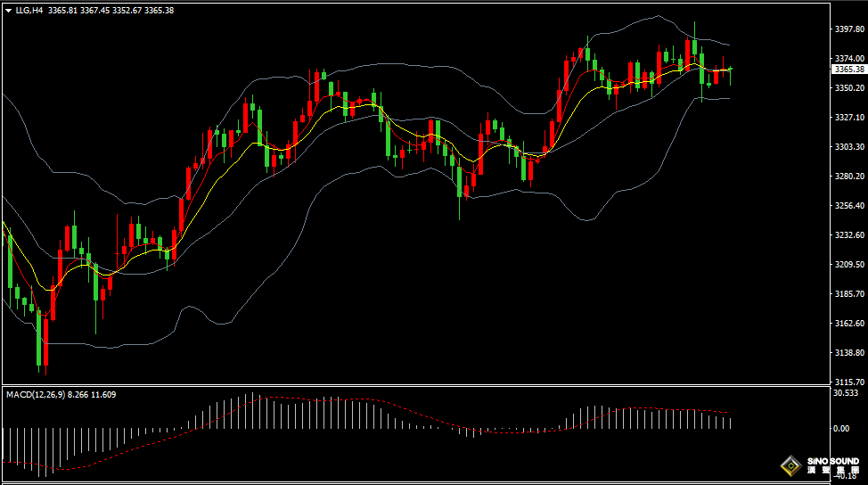Image resolution: width=868 pixels, height=485 pixels.
Task: Click the 3115.70 price axis label
Action: 848,382
